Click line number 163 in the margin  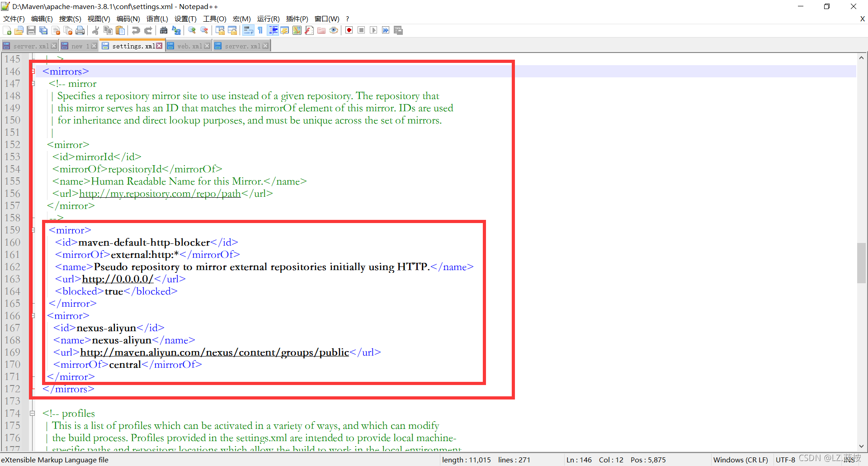[13, 279]
